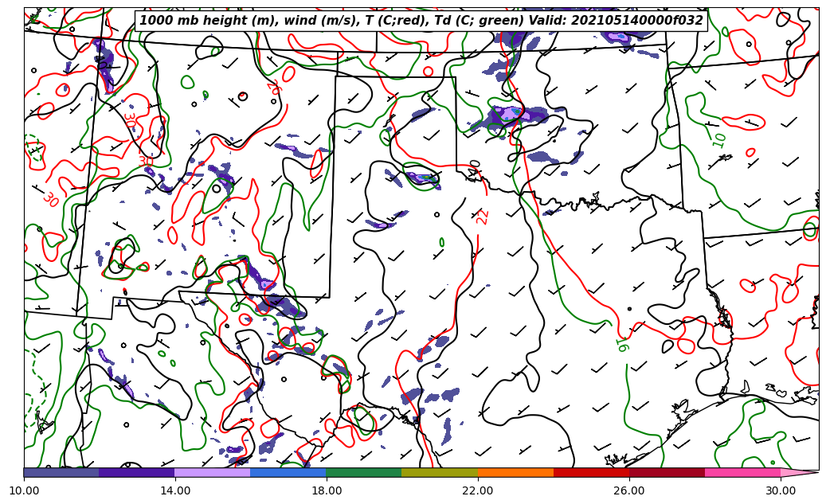Click the red 22 temperature contour label
826x504 pixels.
483,217
